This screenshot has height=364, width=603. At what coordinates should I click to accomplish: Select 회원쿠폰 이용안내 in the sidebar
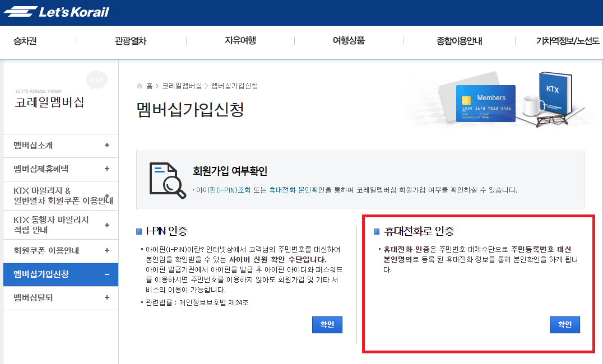[x=46, y=251]
